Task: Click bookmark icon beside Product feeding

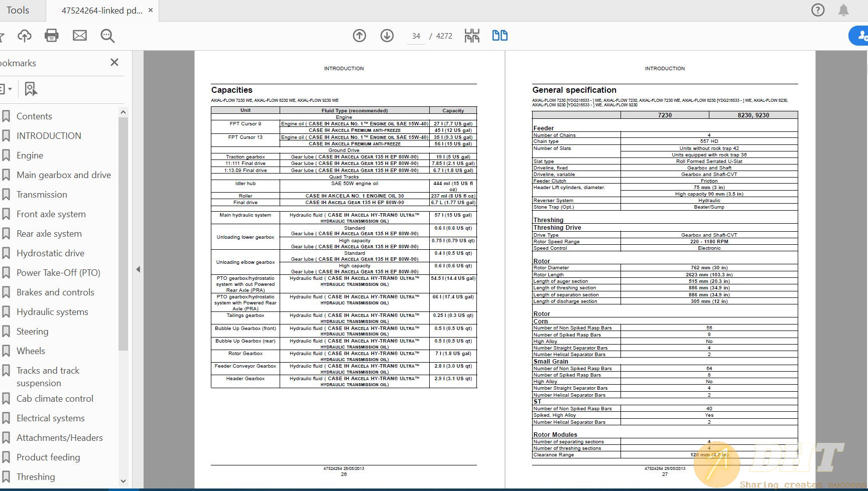Action: [x=6, y=457]
